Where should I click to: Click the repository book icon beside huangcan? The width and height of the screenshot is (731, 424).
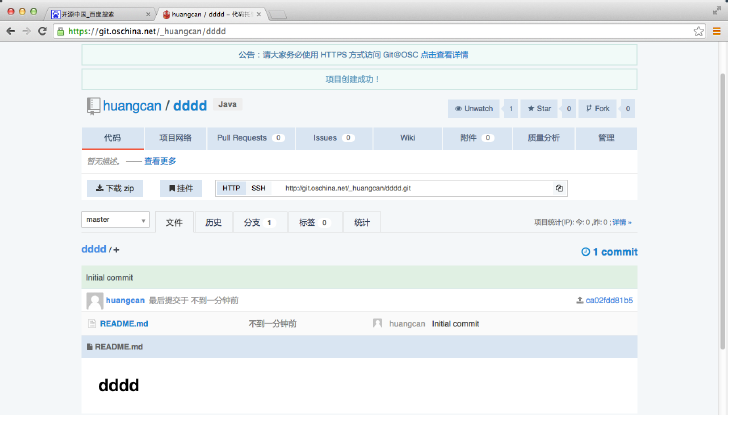coord(93,105)
